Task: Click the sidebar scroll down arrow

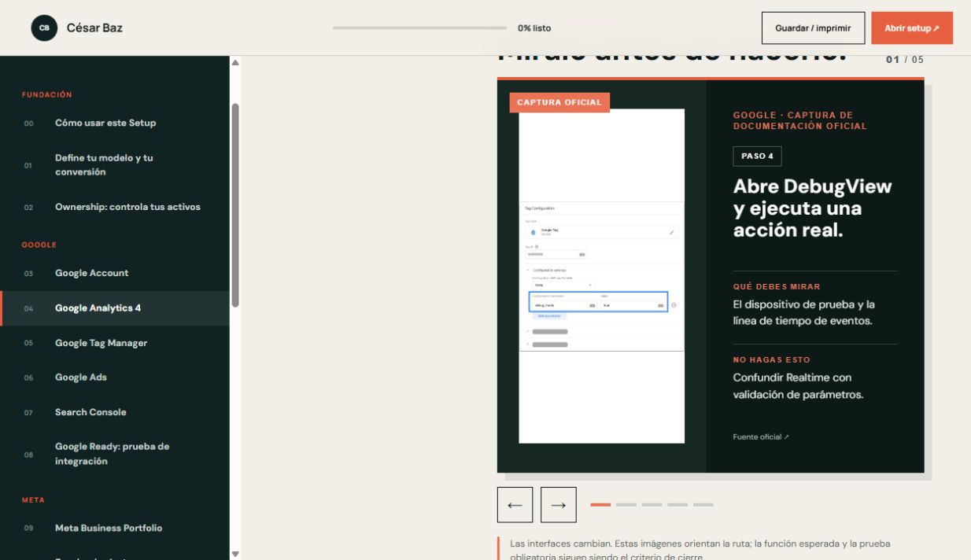Action: click(235, 554)
